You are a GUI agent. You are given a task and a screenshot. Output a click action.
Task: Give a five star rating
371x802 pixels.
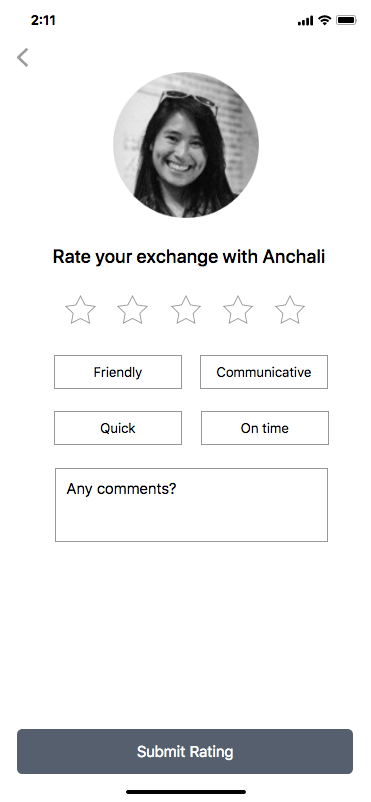coord(290,310)
